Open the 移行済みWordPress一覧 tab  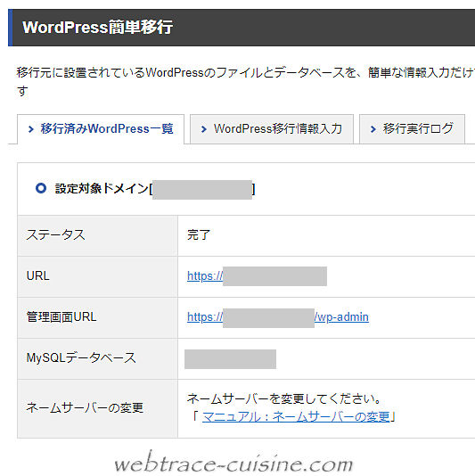click(101, 128)
